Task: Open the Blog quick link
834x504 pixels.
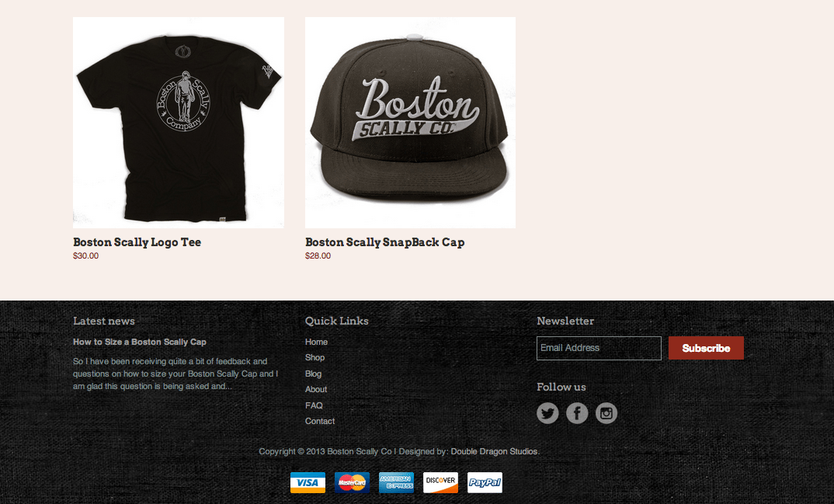Action: (313, 374)
